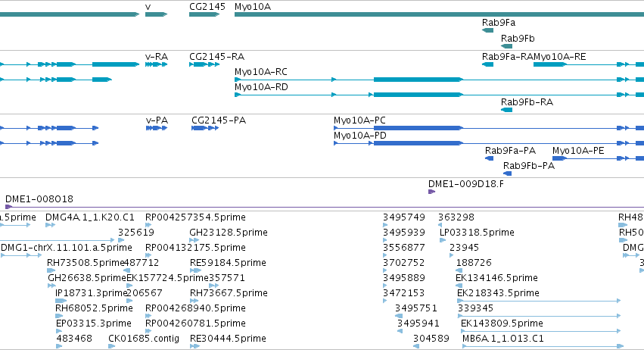Screen dimensions: 644x350
Task: Select the EK218343.5prime EST alignment
Action: pos(539,301)
